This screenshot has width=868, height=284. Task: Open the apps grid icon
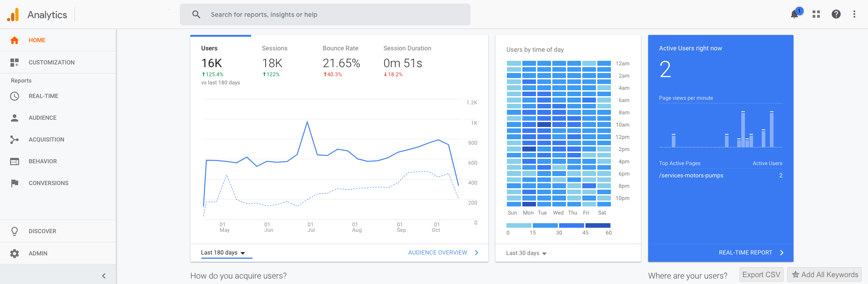coord(816,15)
